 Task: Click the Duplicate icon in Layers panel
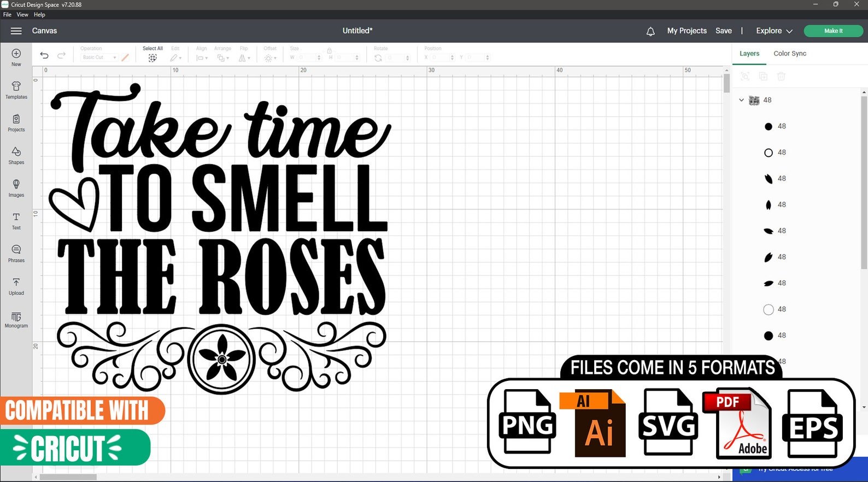(763, 77)
